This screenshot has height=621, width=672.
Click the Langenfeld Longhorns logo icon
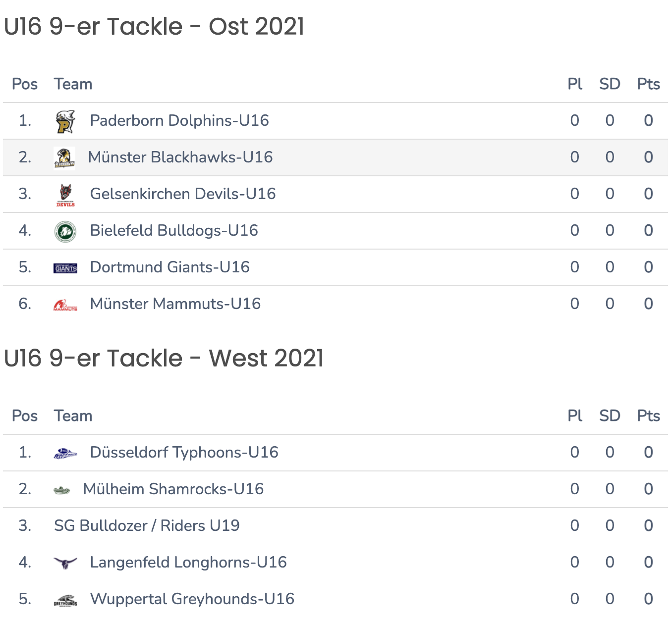65,563
